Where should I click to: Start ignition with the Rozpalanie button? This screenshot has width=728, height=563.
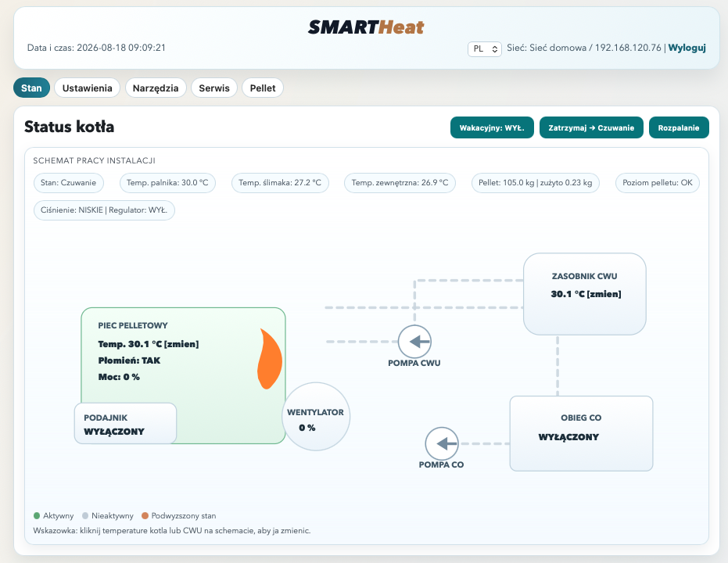pyautogui.click(x=678, y=127)
